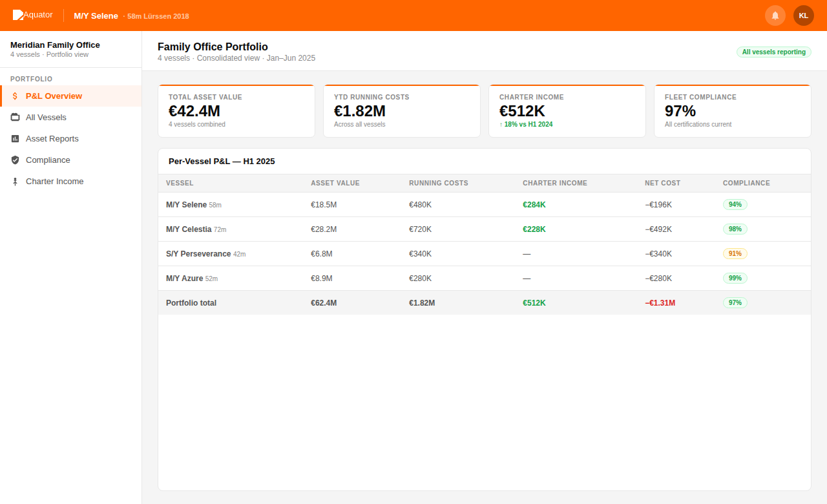Image resolution: width=827 pixels, height=504 pixels.
Task: Open the Compliance section
Action: click(x=70, y=160)
